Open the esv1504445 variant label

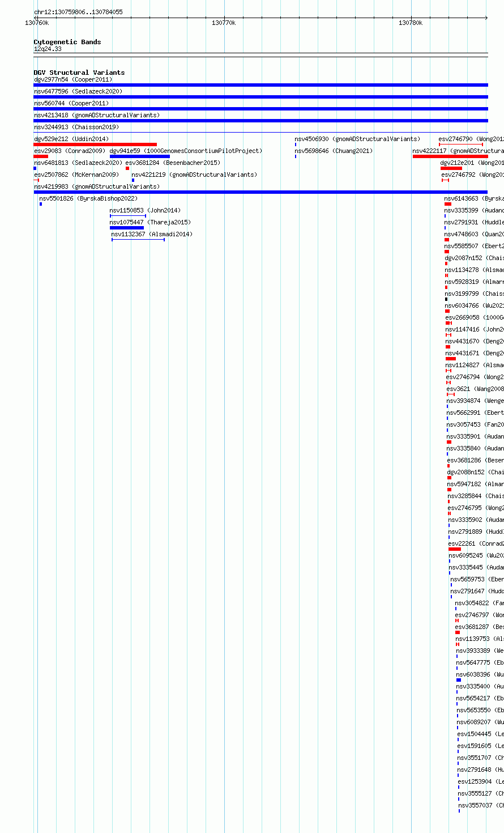pos(480,734)
